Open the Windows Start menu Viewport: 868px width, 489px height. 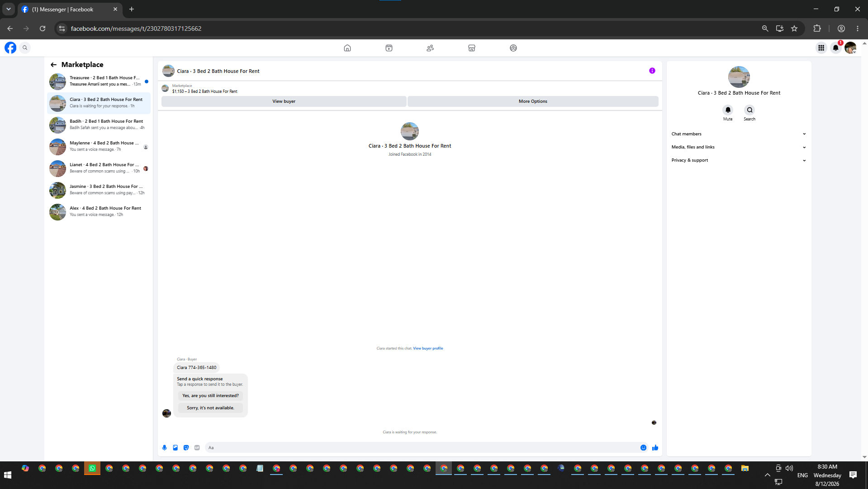click(x=8, y=475)
